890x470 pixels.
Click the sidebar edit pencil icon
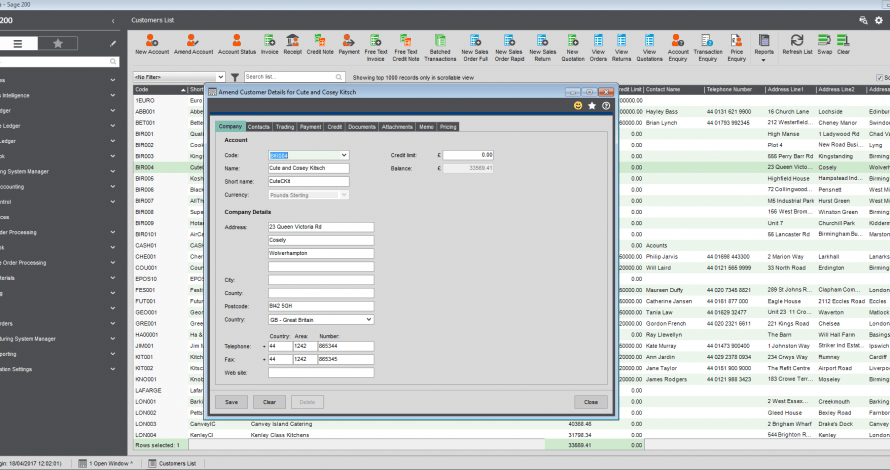(x=113, y=43)
